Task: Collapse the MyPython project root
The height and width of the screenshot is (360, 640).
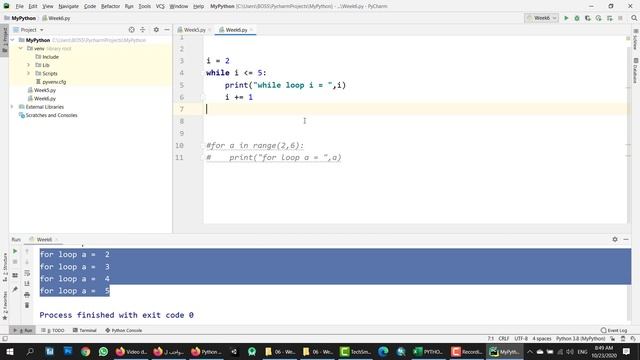Action: 13,40
